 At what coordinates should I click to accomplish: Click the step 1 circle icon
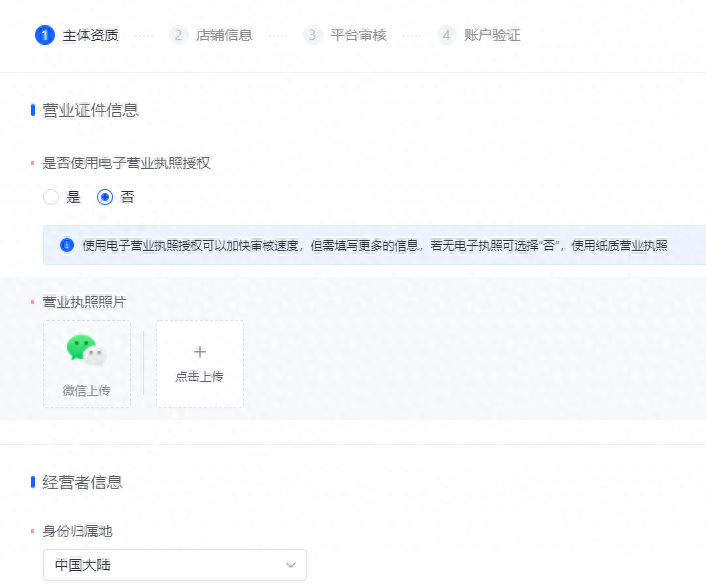click(45, 35)
